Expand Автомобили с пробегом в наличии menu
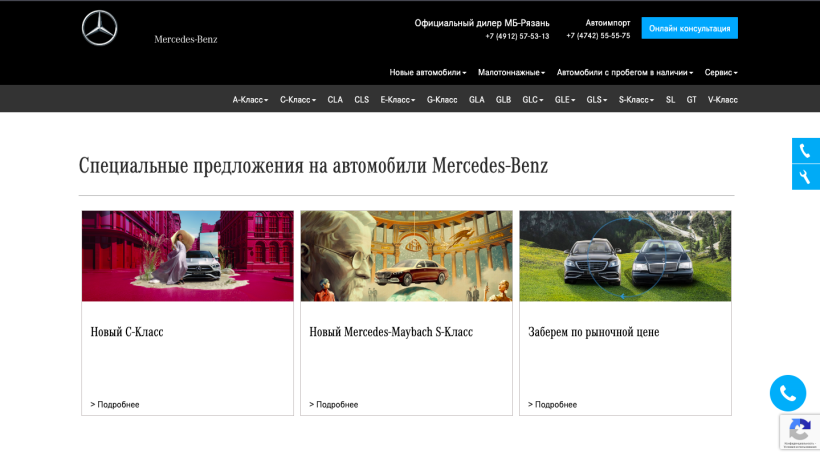 [x=624, y=72]
